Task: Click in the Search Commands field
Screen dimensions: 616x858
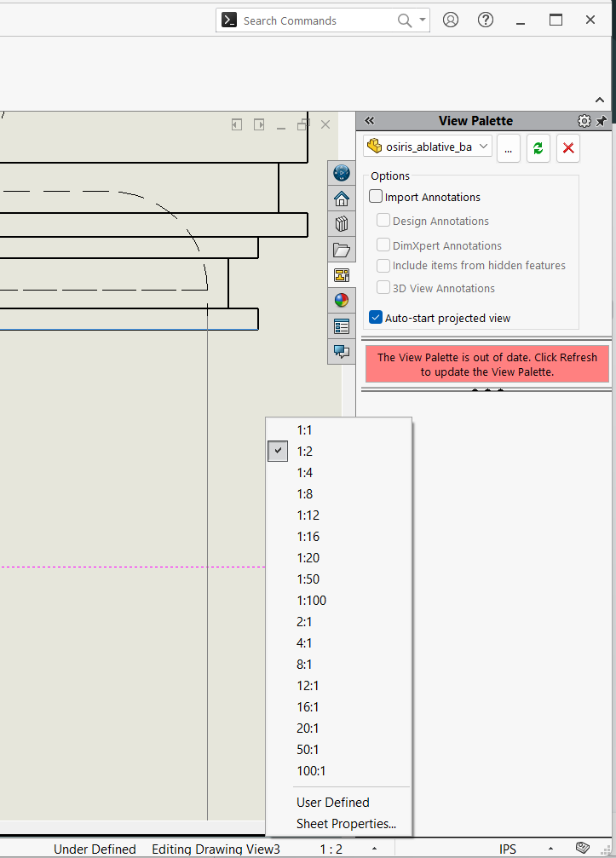Action: (315, 20)
